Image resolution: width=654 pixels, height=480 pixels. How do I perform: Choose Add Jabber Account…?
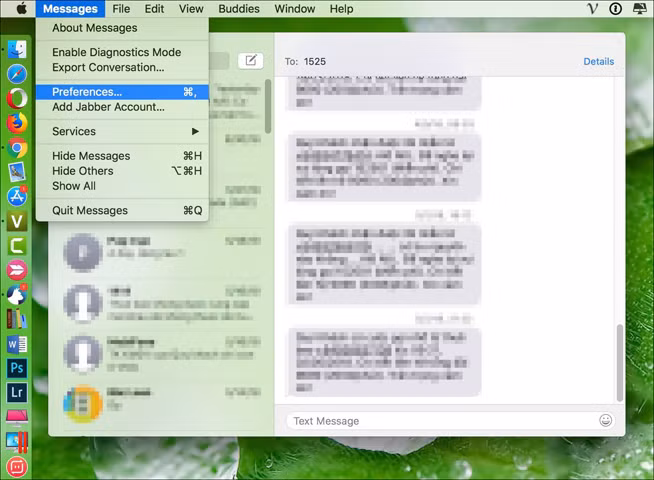point(122,107)
